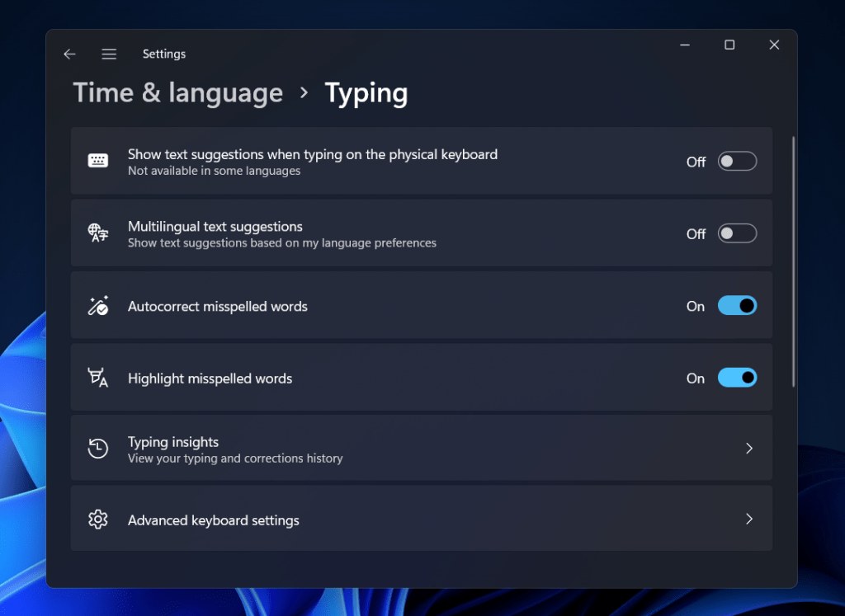Screen dimensions: 845x616
Task: Click the highlight misspelled words icon
Action: tap(98, 377)
